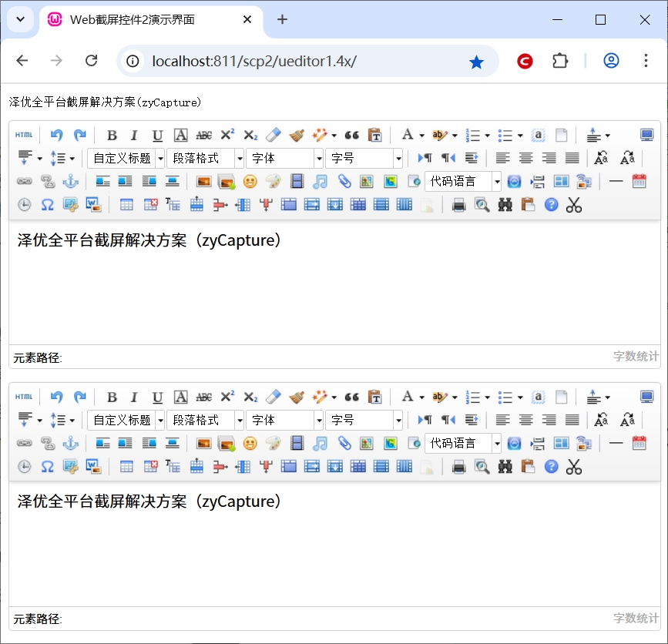Go fullscreen in top editor
Viewport: 668px width, 644px height.
tap(646, 135)
